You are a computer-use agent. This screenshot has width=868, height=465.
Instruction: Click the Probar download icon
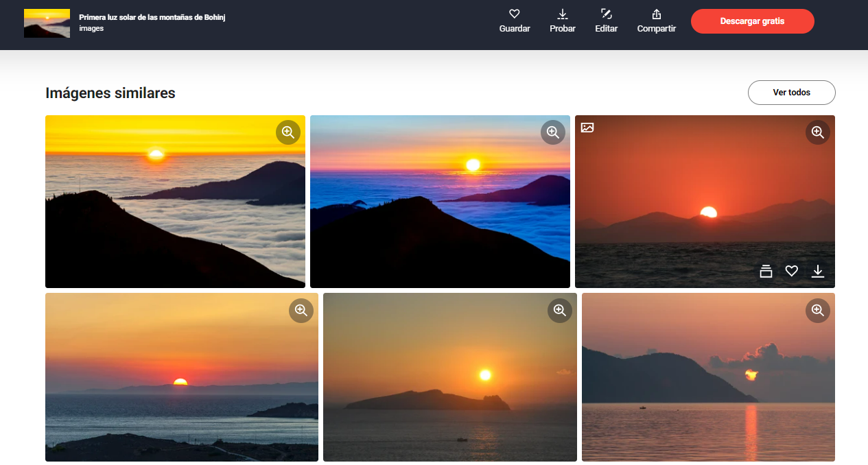click(562, 14)
